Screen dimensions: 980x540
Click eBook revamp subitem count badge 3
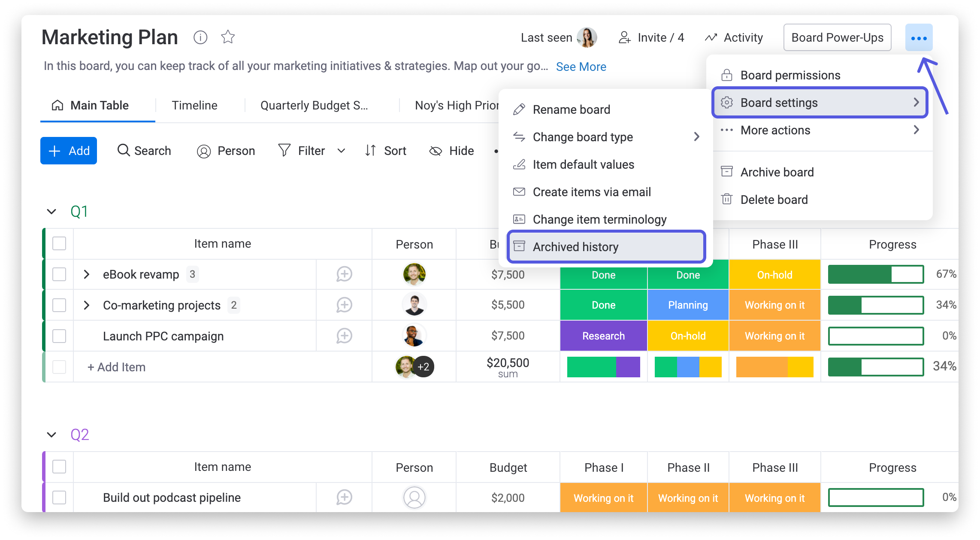pyautogui.click(x=192, y=274)
